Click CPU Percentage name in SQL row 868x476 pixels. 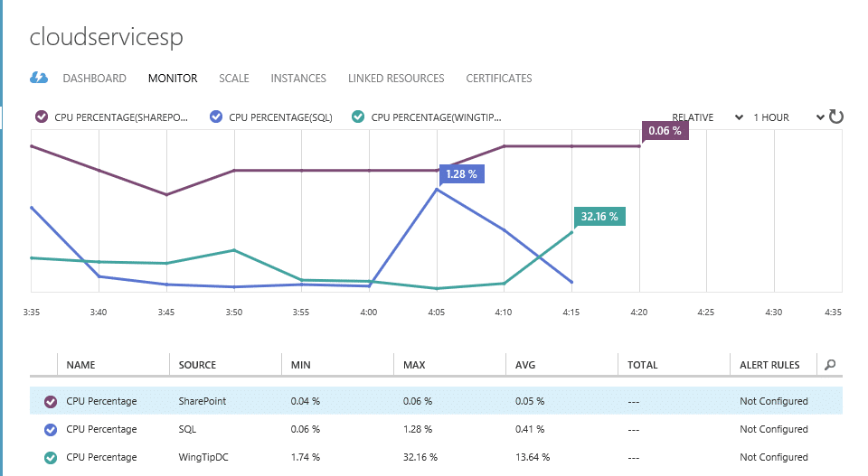click(101, 430)
